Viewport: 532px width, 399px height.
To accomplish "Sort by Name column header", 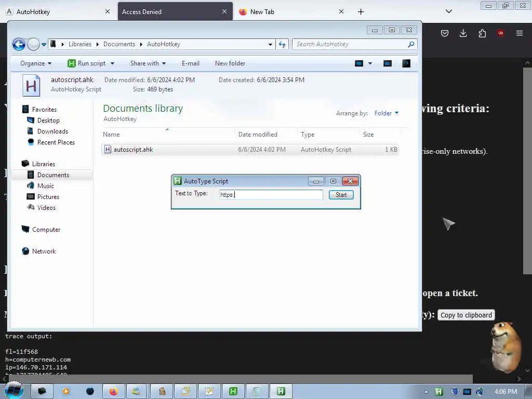I will [x=168, y=135].
